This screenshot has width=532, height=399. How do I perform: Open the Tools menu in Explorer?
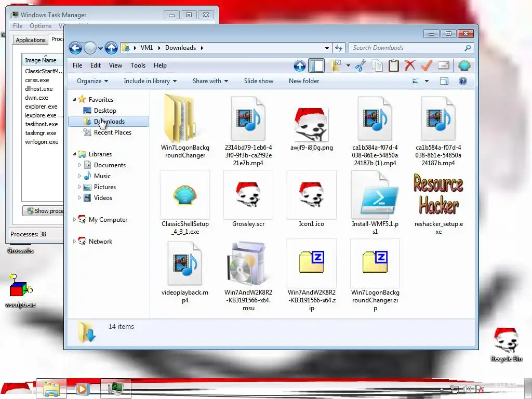[x=138, y=65]
